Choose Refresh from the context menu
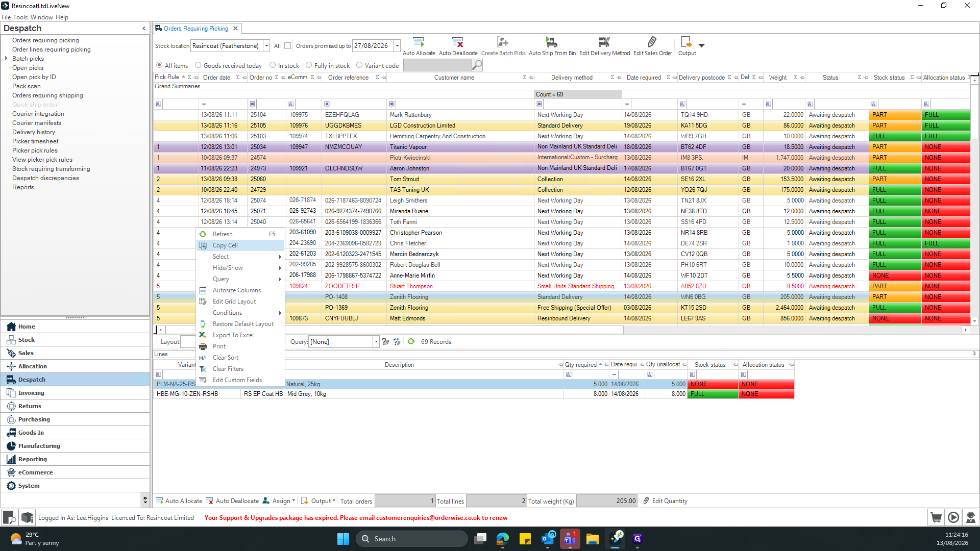The width and height of the screenshot is (980, 551). coord(240,234)
